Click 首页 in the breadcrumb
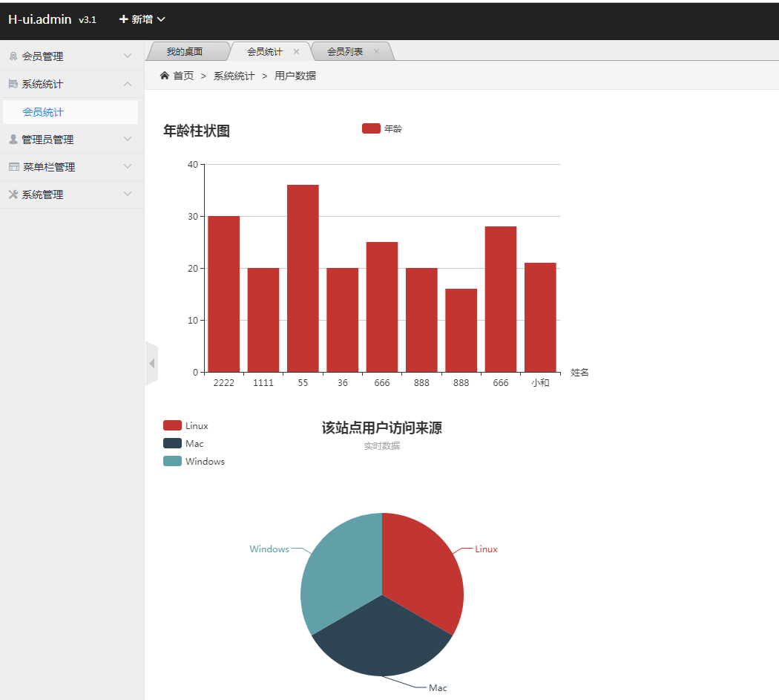 [183, 76]
